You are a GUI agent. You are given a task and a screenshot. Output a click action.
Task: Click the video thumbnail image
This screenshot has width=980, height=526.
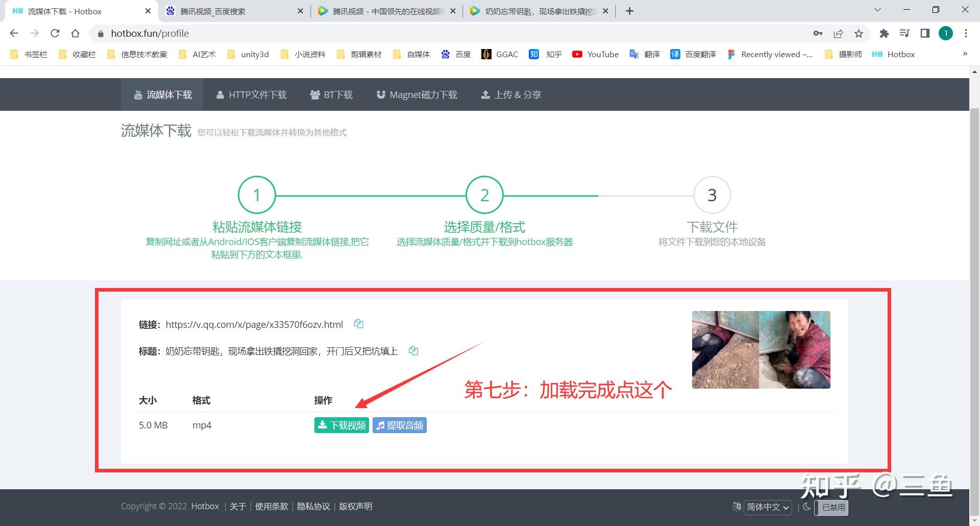pyautogui.click(x=761, y=350)
